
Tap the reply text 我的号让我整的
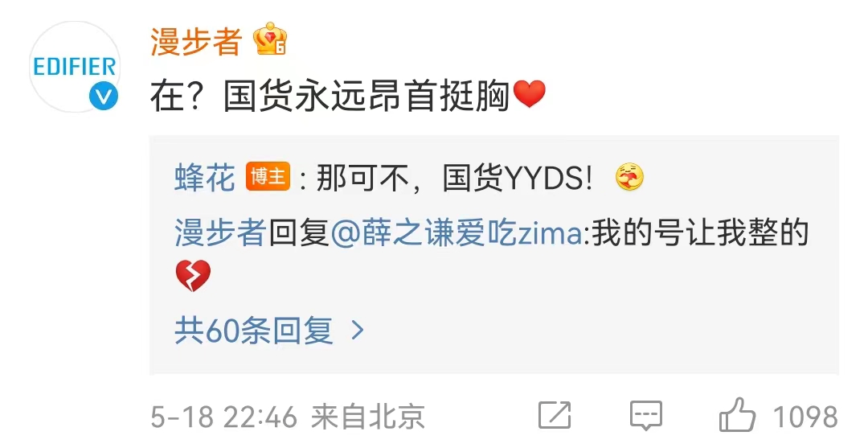coord(700,232)
